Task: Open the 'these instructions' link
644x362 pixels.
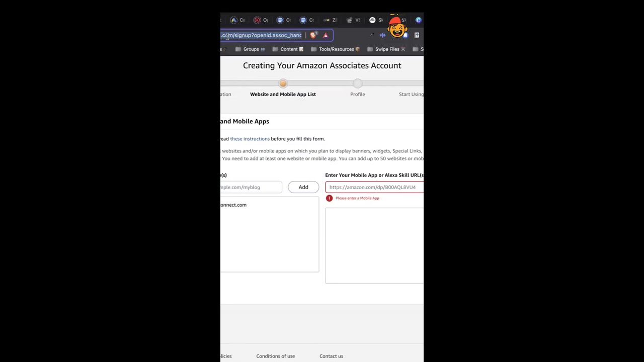Action: coord(250,139)
